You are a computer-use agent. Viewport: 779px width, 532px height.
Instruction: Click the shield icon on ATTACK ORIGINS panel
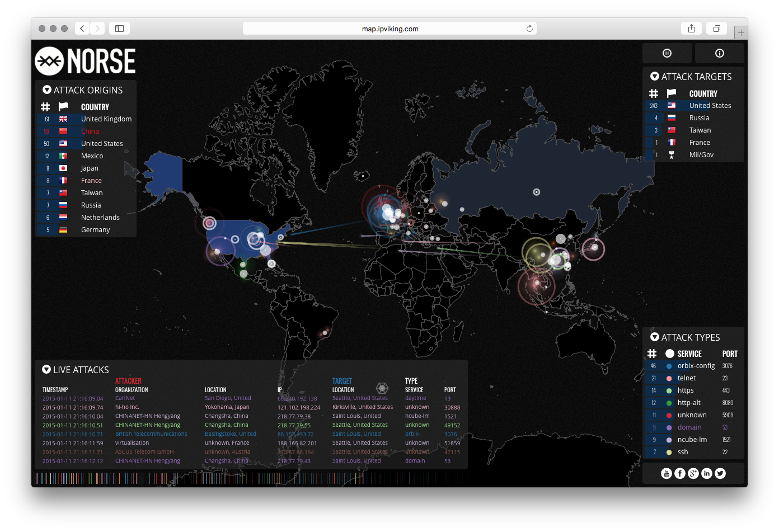click(46, 90)
